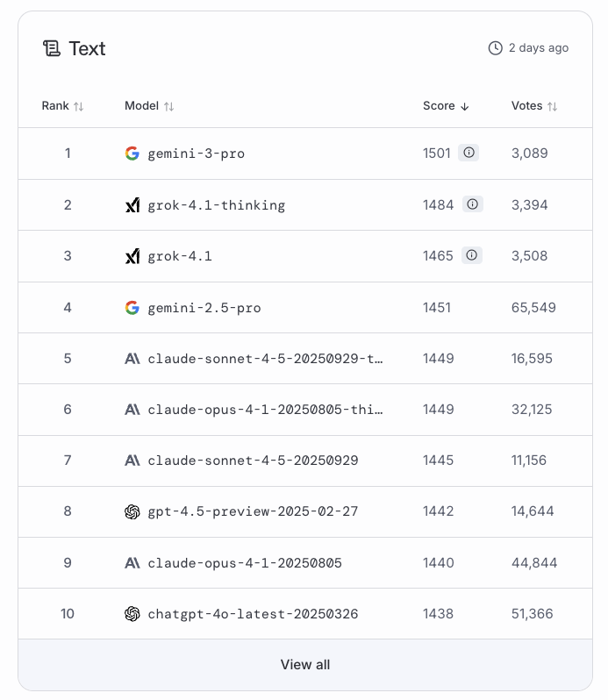Open the info icon next to score 1484
The width and height of the screenshot is (608, 700).
coord(472,204)
